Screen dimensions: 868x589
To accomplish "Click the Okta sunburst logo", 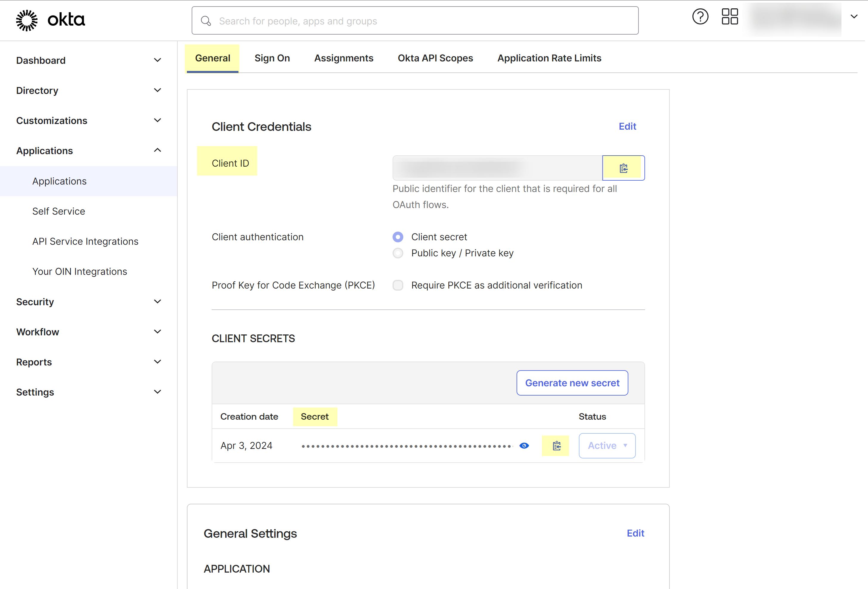I will click(27, 20).
